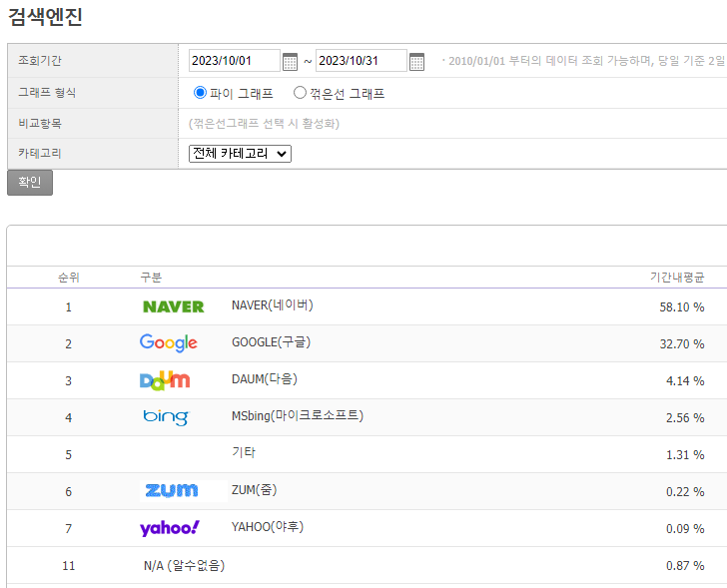Viewport: 727px width, 588px height.
Task: Click the rank number 11
Action: (69, 566)
